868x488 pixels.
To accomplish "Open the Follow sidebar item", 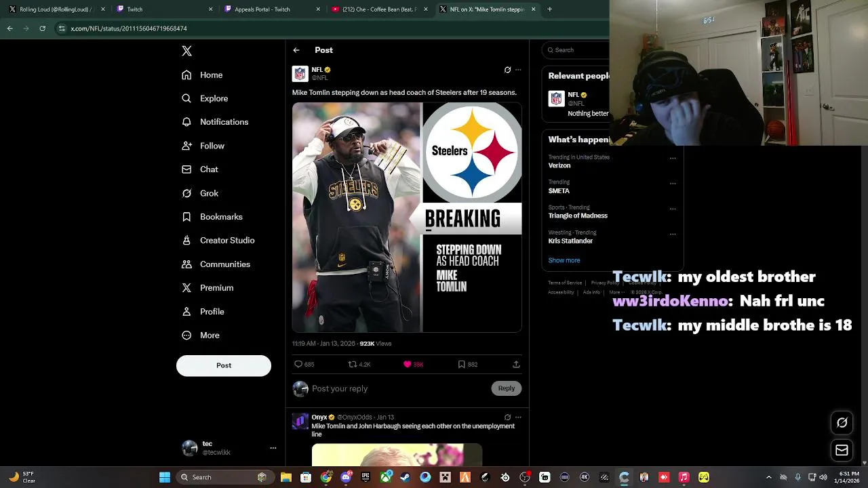I will (203, 146).
